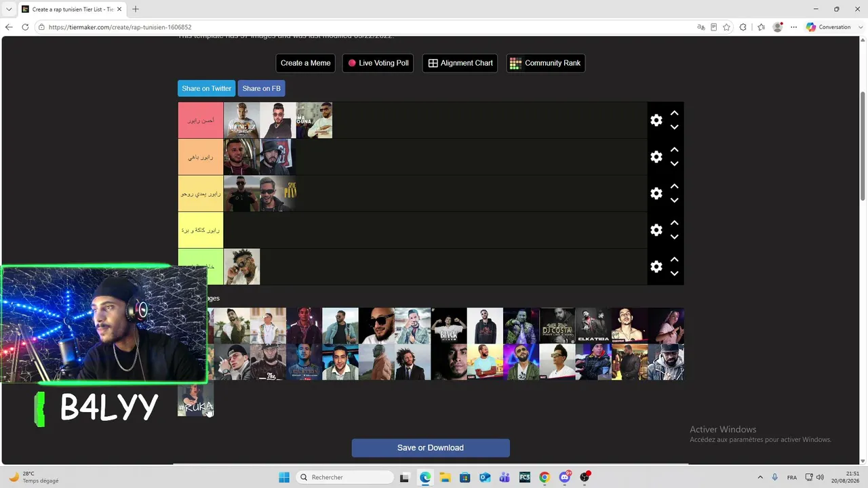Open settings gear for the green bottom tier row
Screen dimensions: 868x488
656,266
